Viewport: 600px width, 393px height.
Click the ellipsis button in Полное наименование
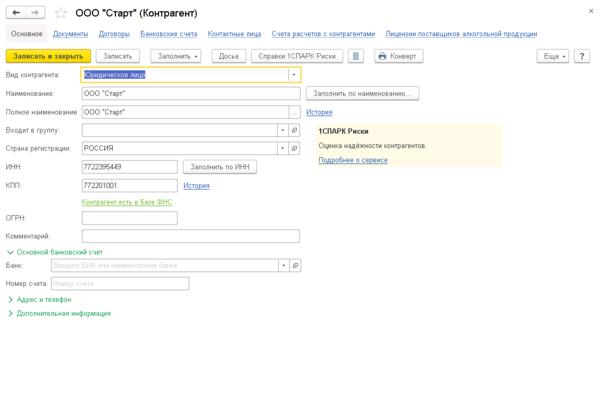[x=294, y=112]
